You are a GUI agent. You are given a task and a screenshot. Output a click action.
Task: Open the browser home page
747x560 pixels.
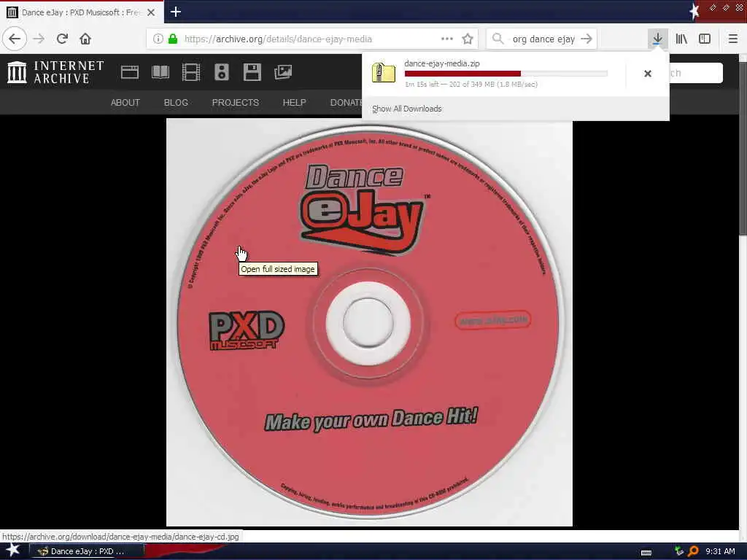(85, 39)
